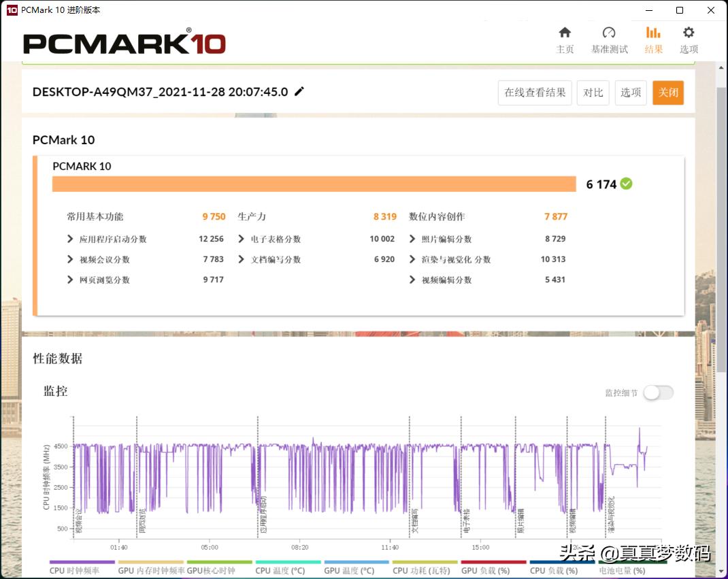Click the vertical scrollbar on the right
Screen dimensions: 728x579
pyautogui.click(x=722, y=272)
